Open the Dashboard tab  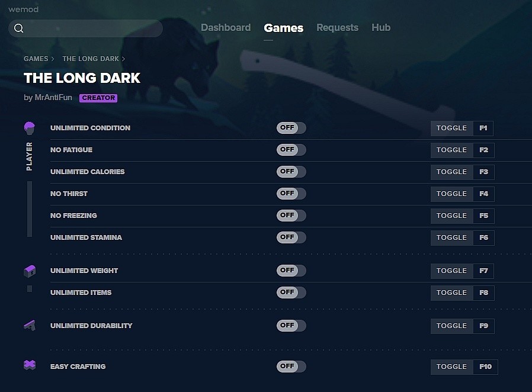(x=226, y=27)
